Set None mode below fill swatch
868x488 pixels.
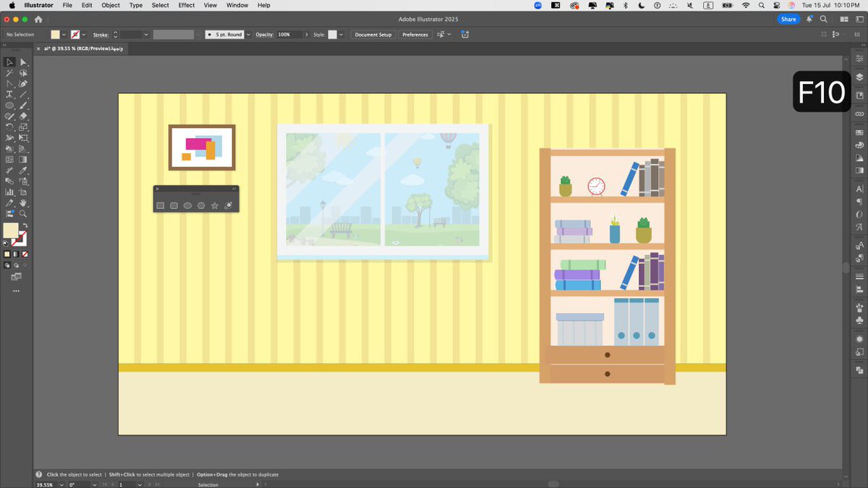(25, 254)
